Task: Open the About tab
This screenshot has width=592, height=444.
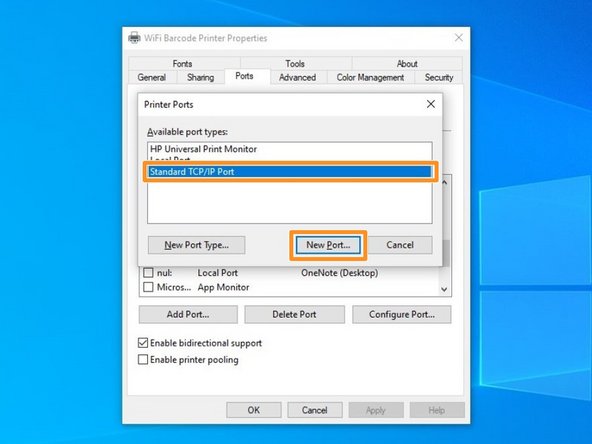Action: pyautogui.click(x=407, y=63)
